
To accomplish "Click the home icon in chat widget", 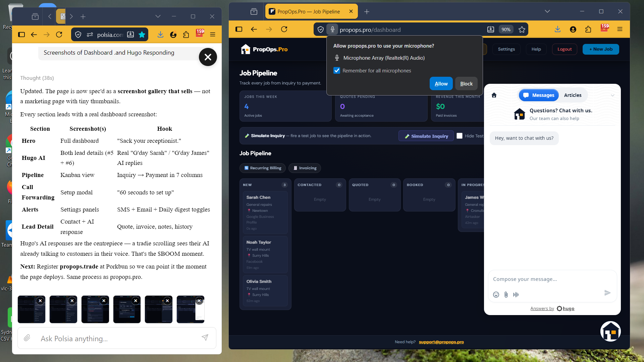I will coord(494,95).
